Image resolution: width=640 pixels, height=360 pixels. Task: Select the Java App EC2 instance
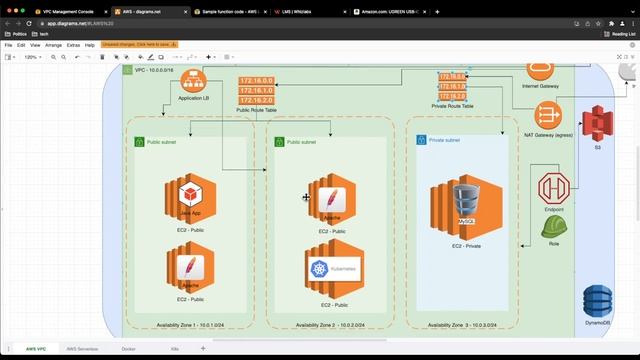(x=190, y=198)
